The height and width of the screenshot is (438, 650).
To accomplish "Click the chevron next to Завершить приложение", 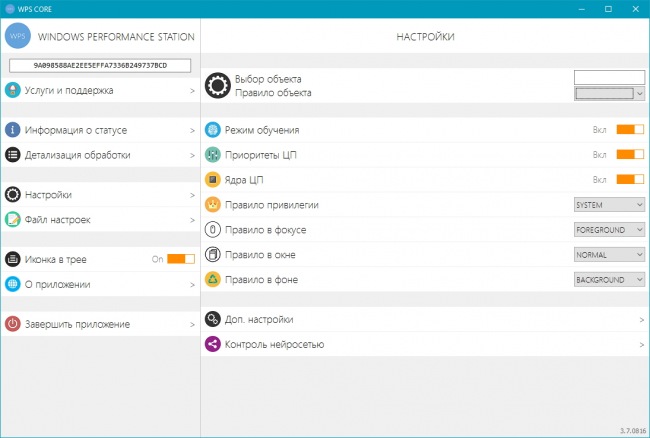I will tap(192, 324).
